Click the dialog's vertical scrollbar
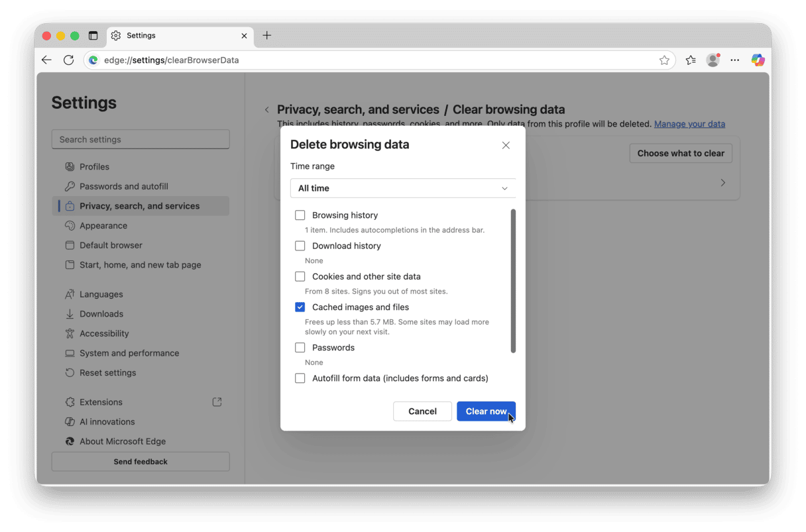 pos(513,281)
